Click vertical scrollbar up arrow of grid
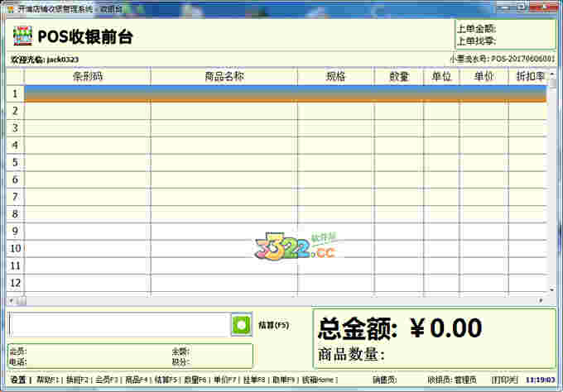563x392 pixels. click(x=552, y=74)
